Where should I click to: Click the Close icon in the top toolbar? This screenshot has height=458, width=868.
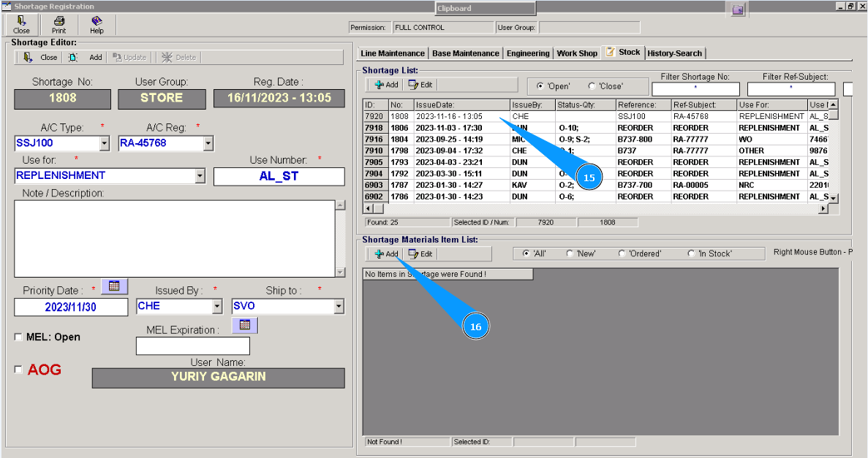(21, 25)
